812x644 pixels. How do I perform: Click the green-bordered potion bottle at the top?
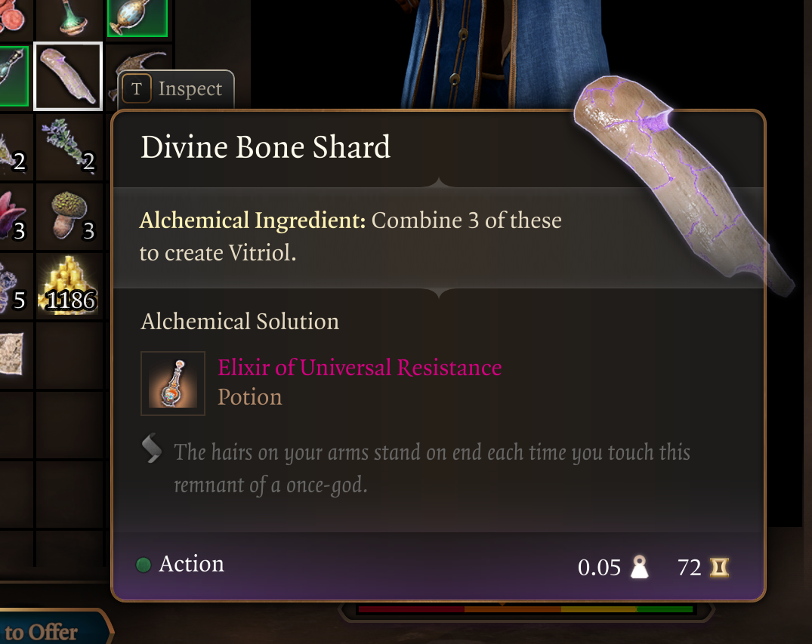[137, 17]
